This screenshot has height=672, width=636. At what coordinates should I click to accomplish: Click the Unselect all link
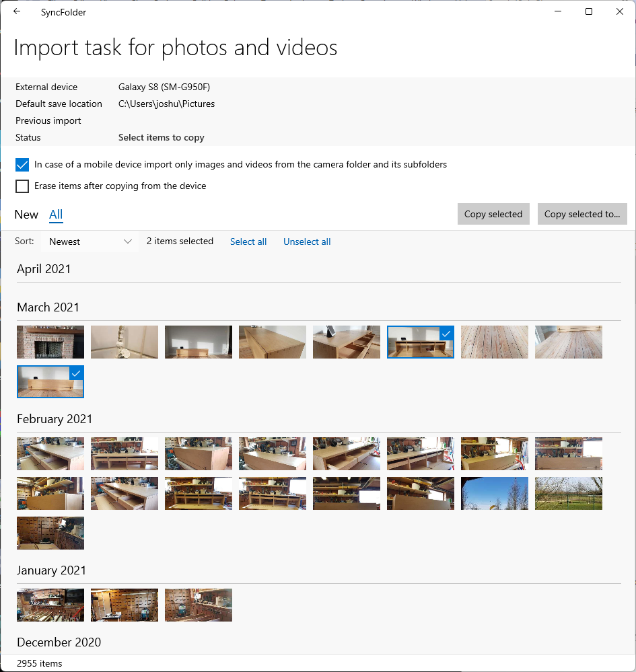point(307,241)
